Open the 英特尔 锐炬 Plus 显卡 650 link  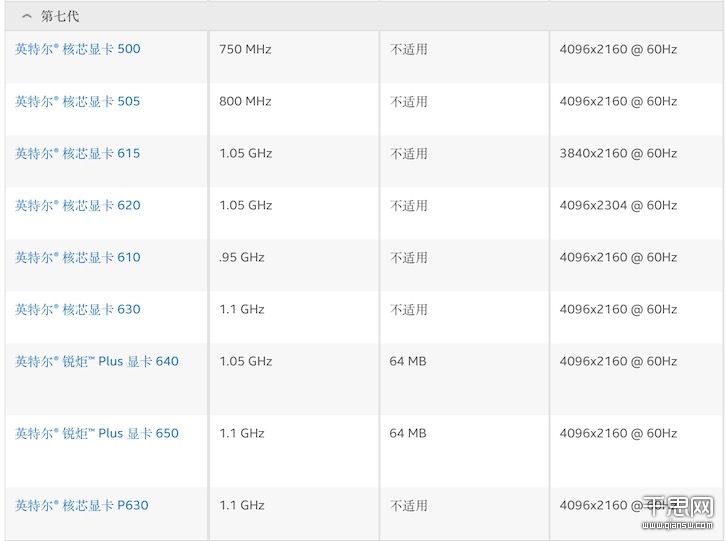point(97,433)
